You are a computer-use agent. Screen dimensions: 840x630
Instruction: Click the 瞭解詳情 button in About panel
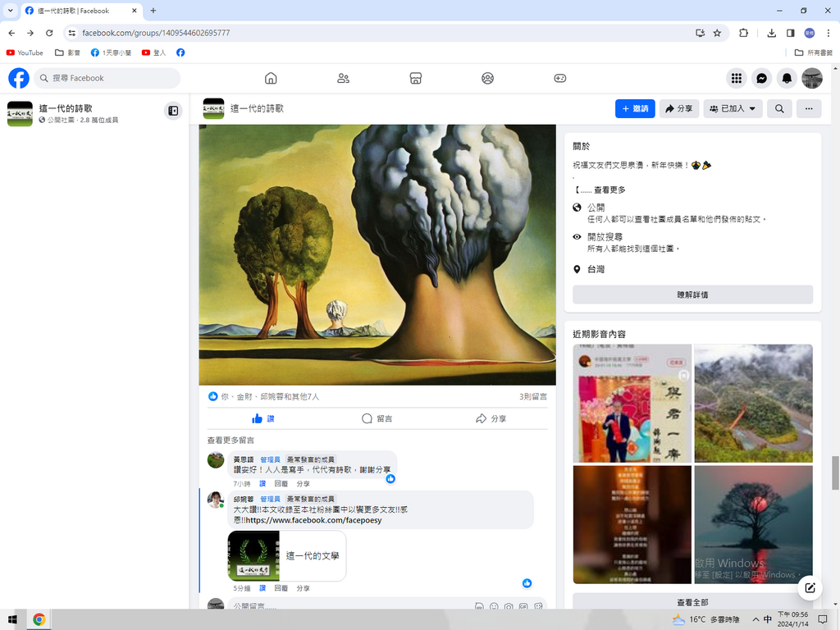pyautogui.click(x=692, y=294)
